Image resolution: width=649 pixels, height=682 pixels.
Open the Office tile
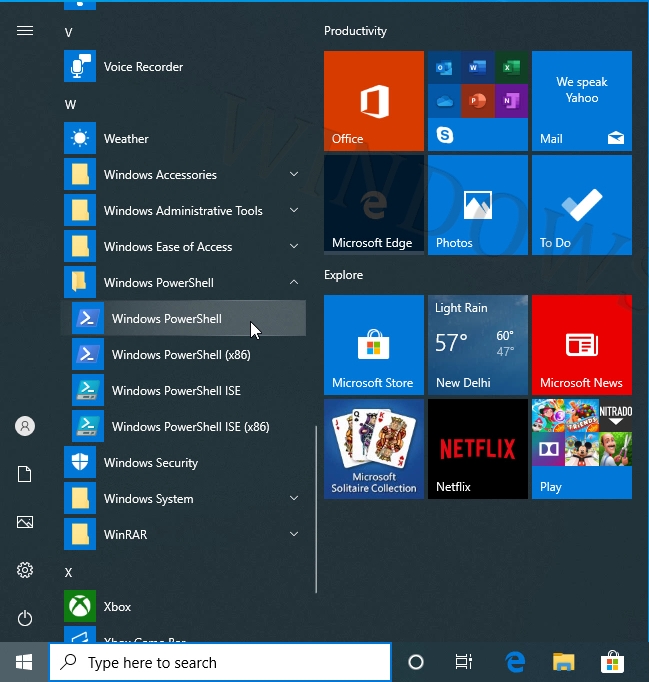(x=374, y=101)
